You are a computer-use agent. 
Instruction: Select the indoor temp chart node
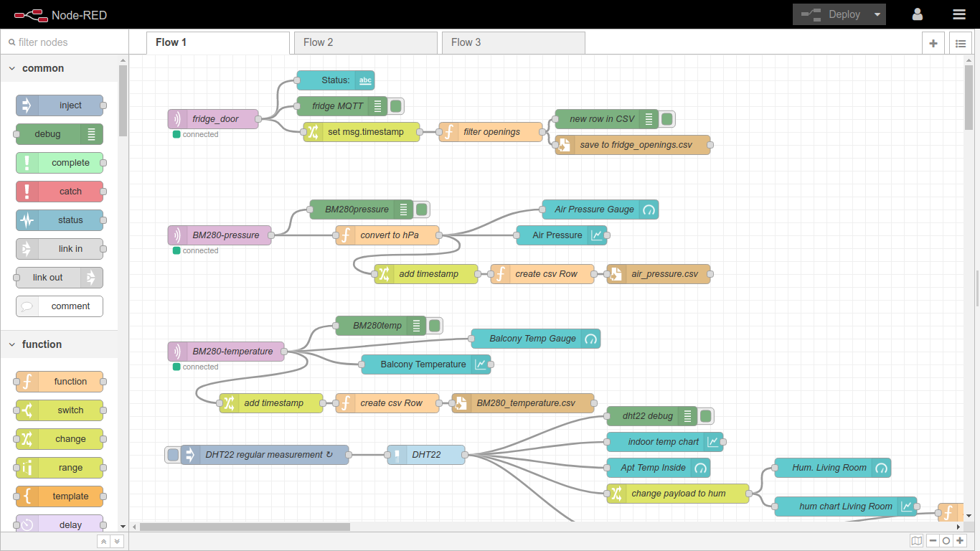coord(665,442)
